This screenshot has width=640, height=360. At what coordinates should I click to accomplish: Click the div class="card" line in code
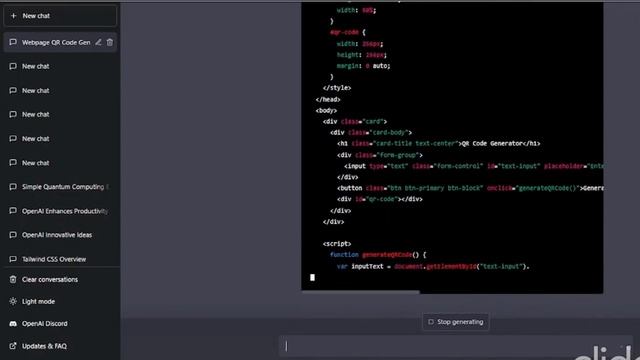(x=355, y=121)
